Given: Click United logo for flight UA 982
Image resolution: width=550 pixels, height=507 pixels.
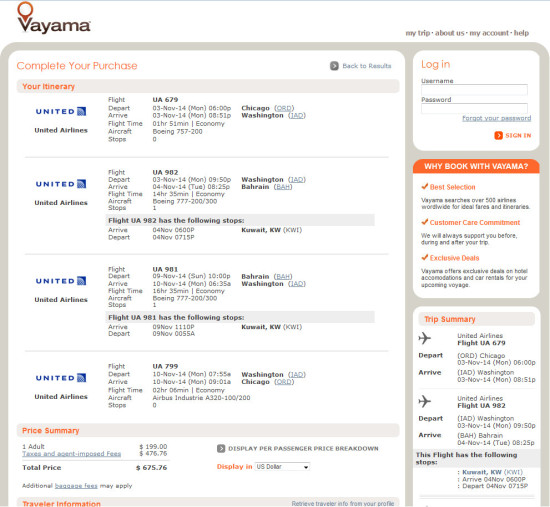Looking at the screenshot, I should click(x=61, y=184).
